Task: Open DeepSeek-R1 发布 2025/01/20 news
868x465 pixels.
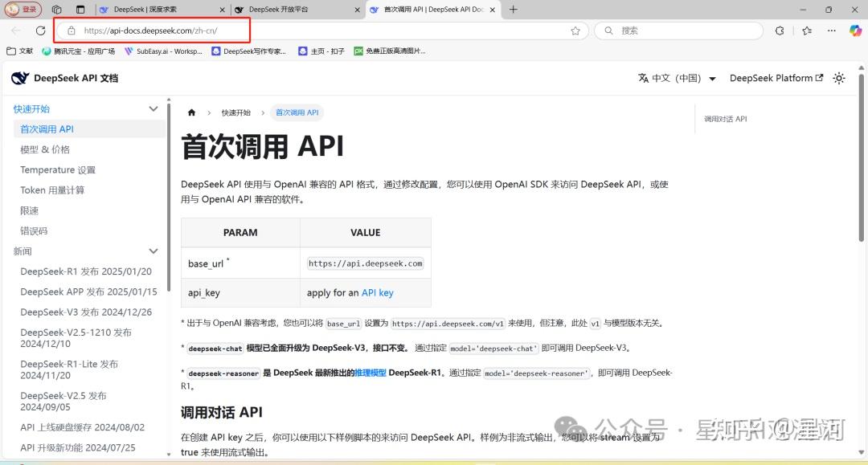Action: click(86, 271)
